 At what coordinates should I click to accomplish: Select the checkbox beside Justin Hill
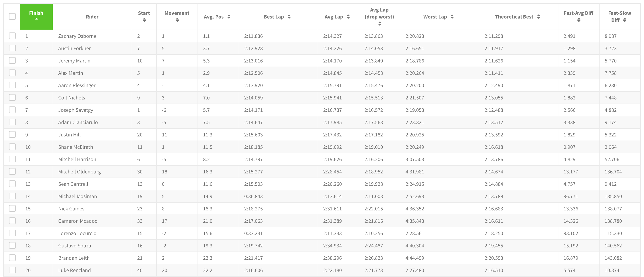coord(12,135)
